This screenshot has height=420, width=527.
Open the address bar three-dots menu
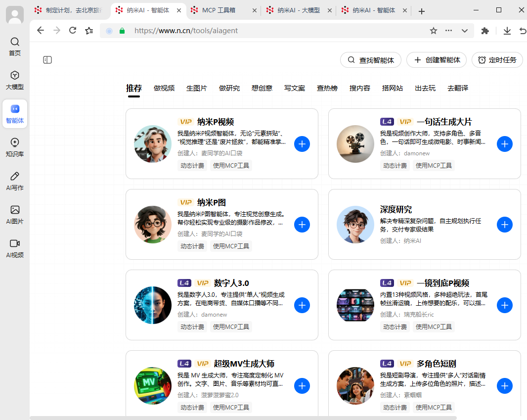click(449, 31)
